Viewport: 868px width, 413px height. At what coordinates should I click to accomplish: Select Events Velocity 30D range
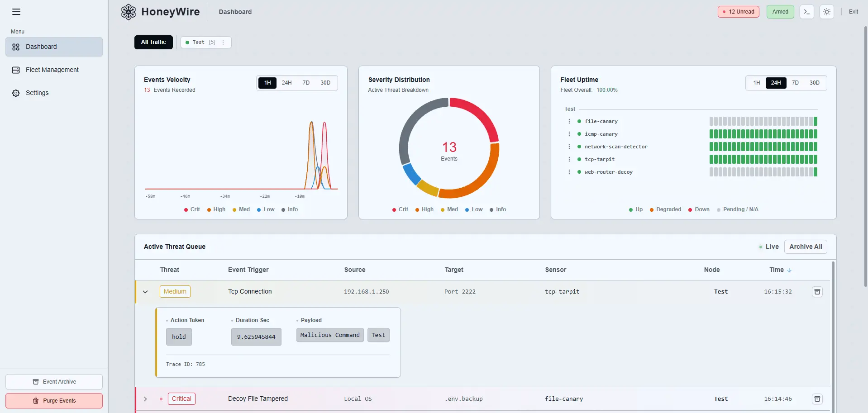pyautogui.click(x=325, y=83)
